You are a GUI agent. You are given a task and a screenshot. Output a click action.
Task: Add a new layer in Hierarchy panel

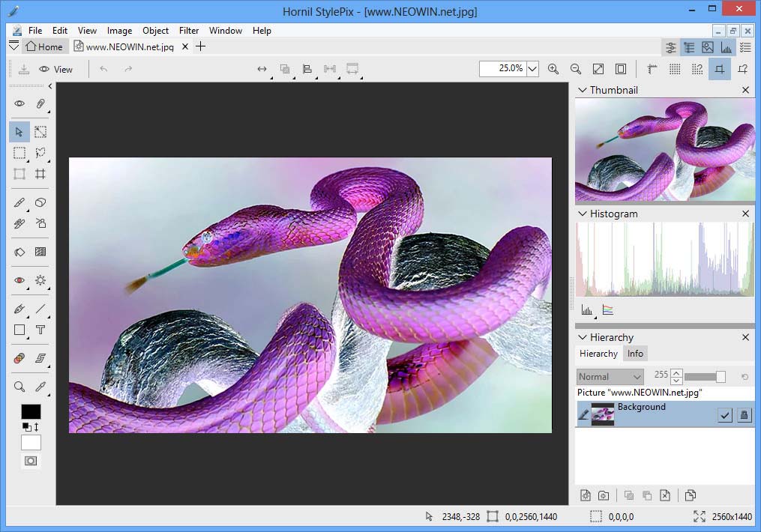click(586, 495)
